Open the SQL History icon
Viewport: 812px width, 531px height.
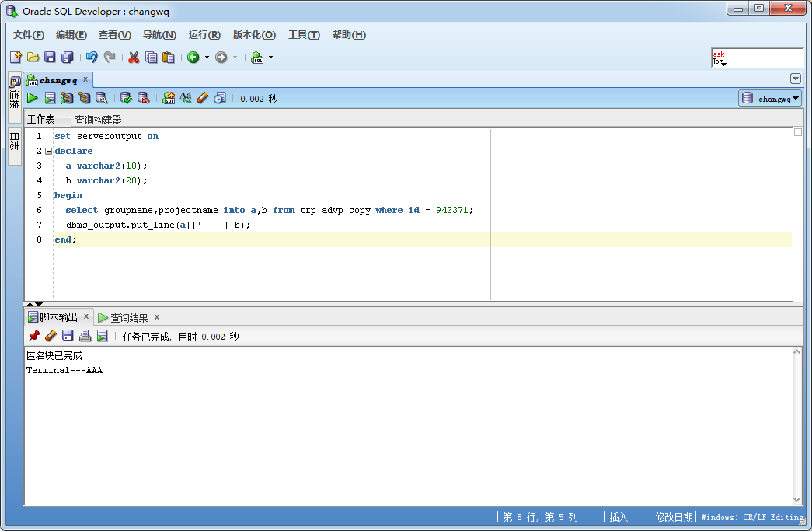coord(220,98)
